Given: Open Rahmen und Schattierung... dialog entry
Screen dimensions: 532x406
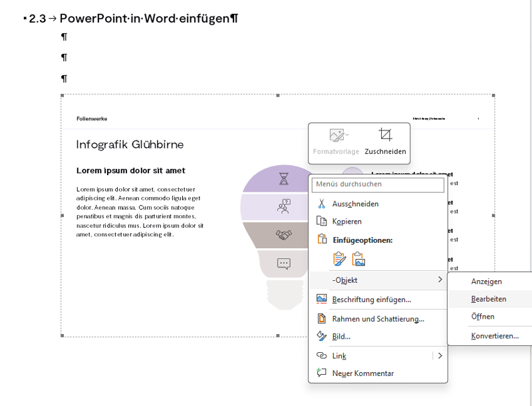Looking at the screenshot, I should click(378, 319).
